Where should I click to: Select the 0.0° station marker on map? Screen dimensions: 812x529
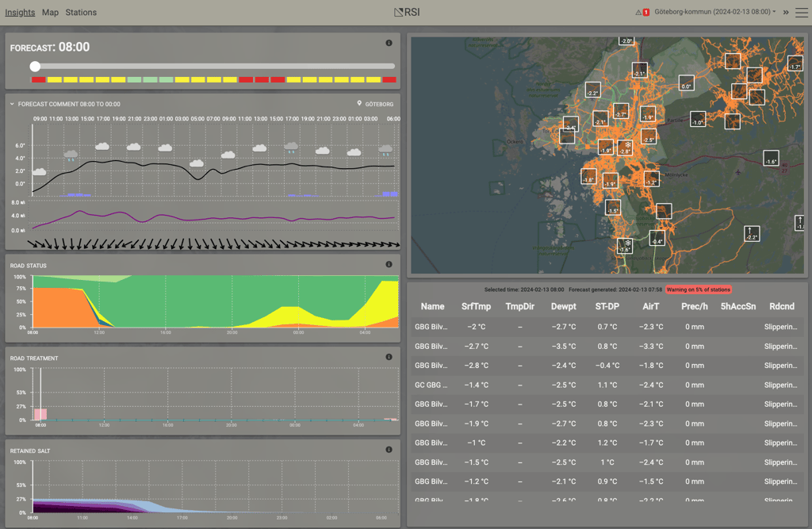coord(686,83)
